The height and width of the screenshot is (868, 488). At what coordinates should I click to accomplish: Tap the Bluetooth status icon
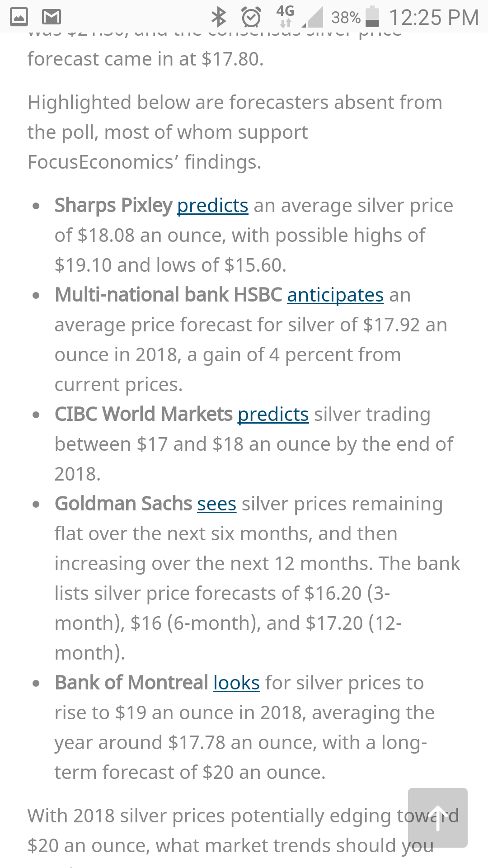(x=219, y=17)
